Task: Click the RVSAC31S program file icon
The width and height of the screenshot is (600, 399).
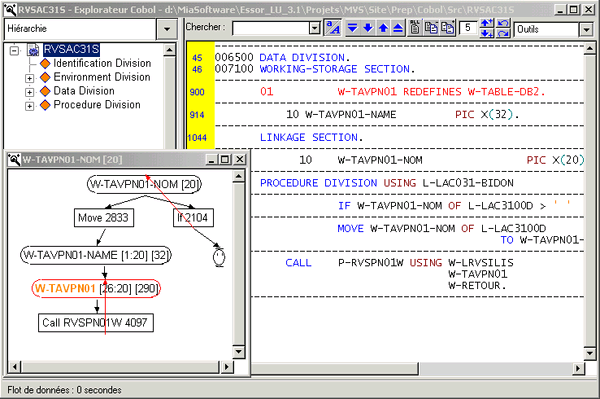Action: pos(33,50)
